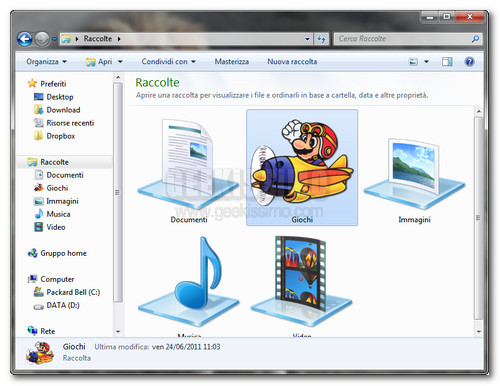Image resolution: width=500 pixels, height=386 pixels.
Task: Open Risorse recenti in the sidebar
Action: point(70,123)
